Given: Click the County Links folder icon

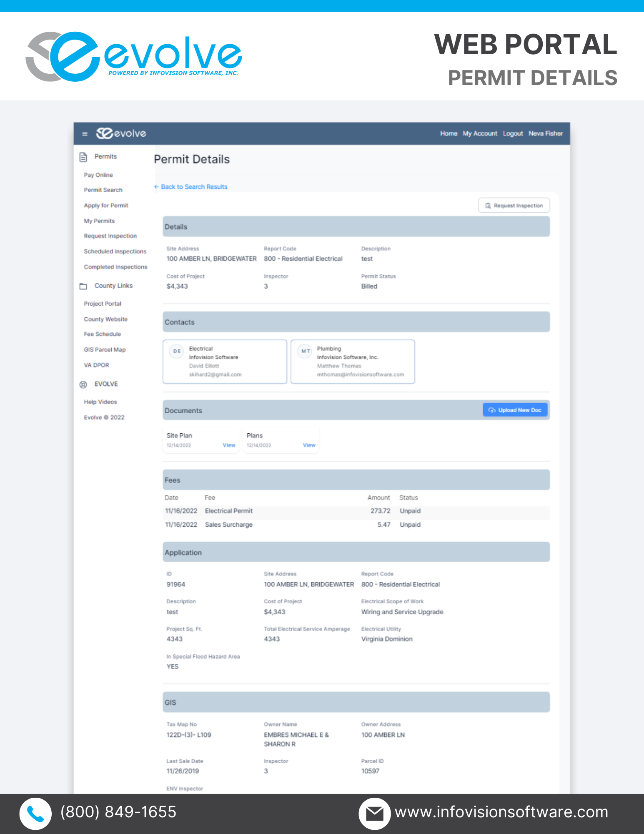Looking at the screenshot, I should pyautogui.click(x=83, y=286).
